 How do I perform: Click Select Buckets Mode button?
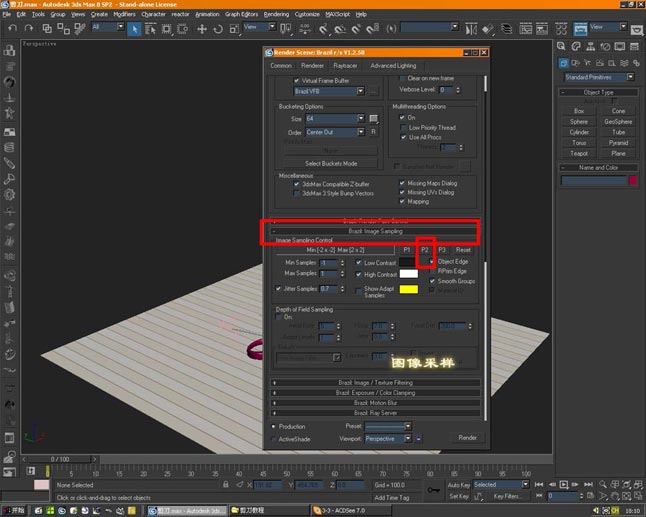[x=331, y=164]
